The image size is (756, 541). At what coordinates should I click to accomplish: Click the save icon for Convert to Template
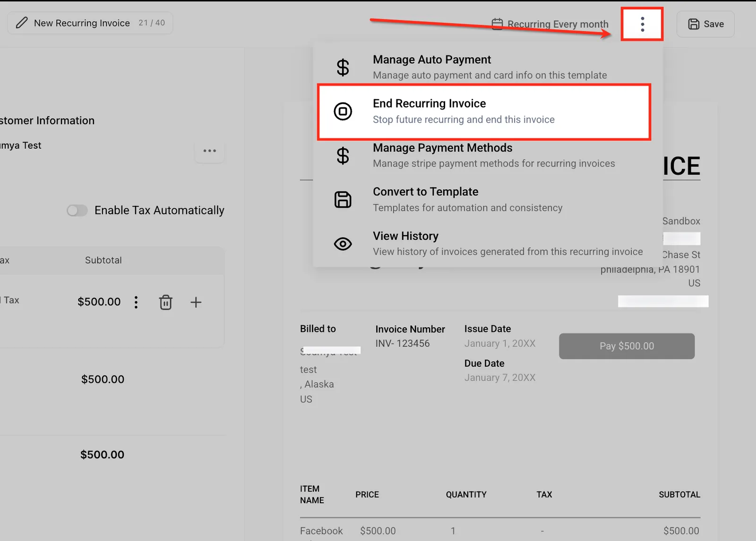coord(343,200)
